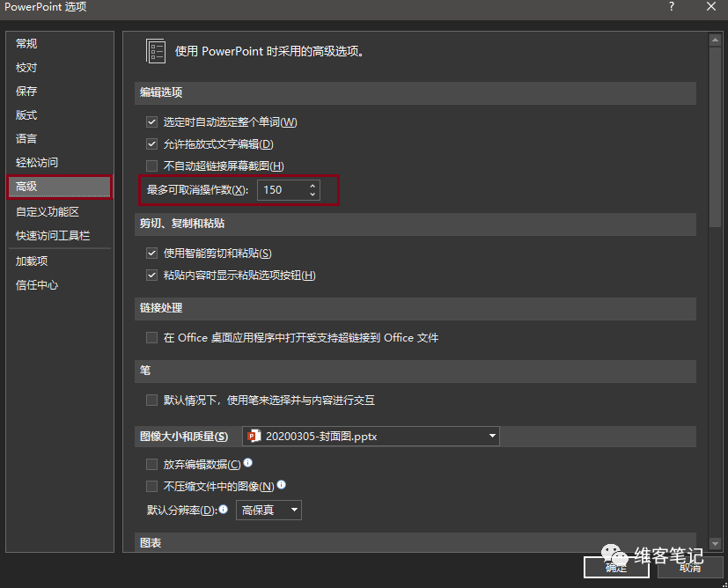Open the 常规 category
This screenshot has height=588, width=728.
coord(60,44)
